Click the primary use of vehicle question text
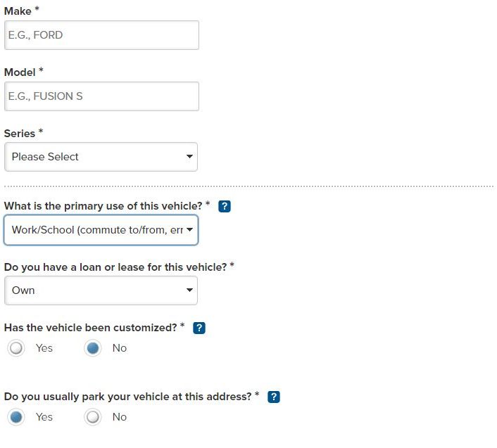497x448 pixels. coord(104,206)
